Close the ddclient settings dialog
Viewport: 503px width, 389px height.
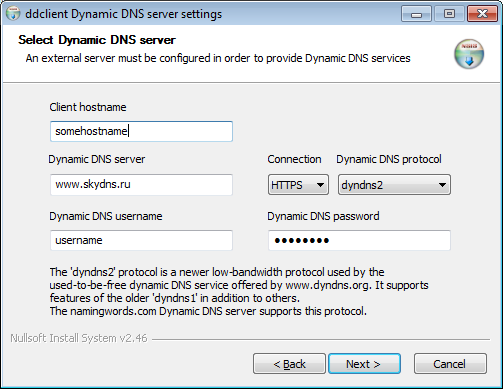(482, 14)
